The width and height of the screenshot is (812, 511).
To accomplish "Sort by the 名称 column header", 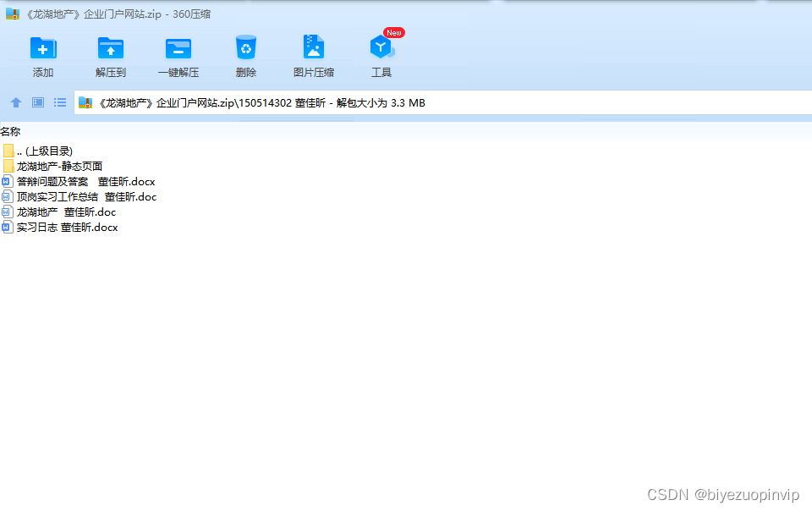I will tap(10, 131).
